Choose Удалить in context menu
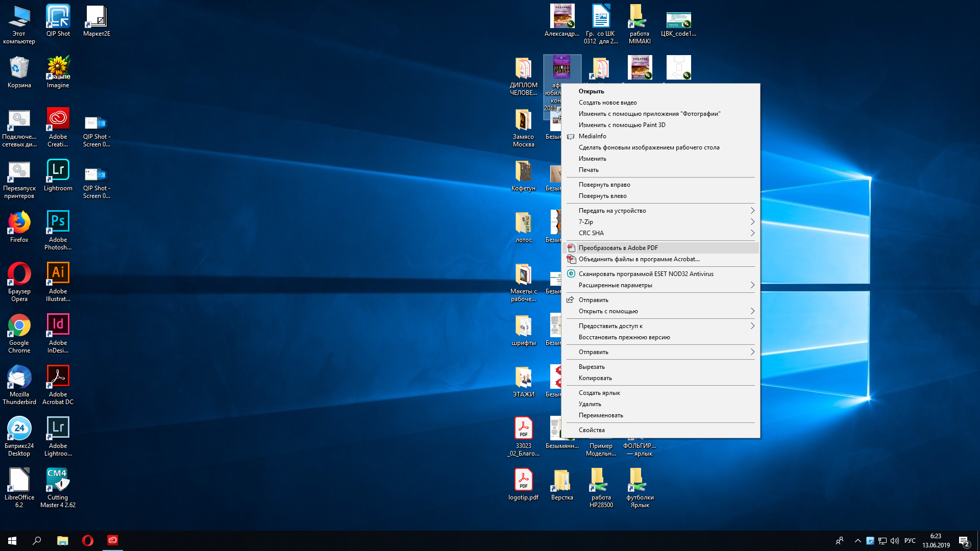 tap(660, 404)
